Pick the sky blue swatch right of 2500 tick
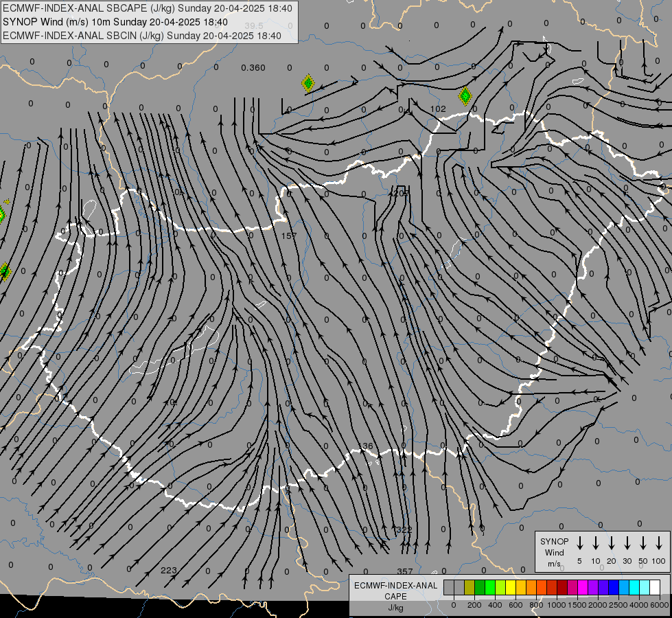The image size is (672, 618). coord(625,587)
